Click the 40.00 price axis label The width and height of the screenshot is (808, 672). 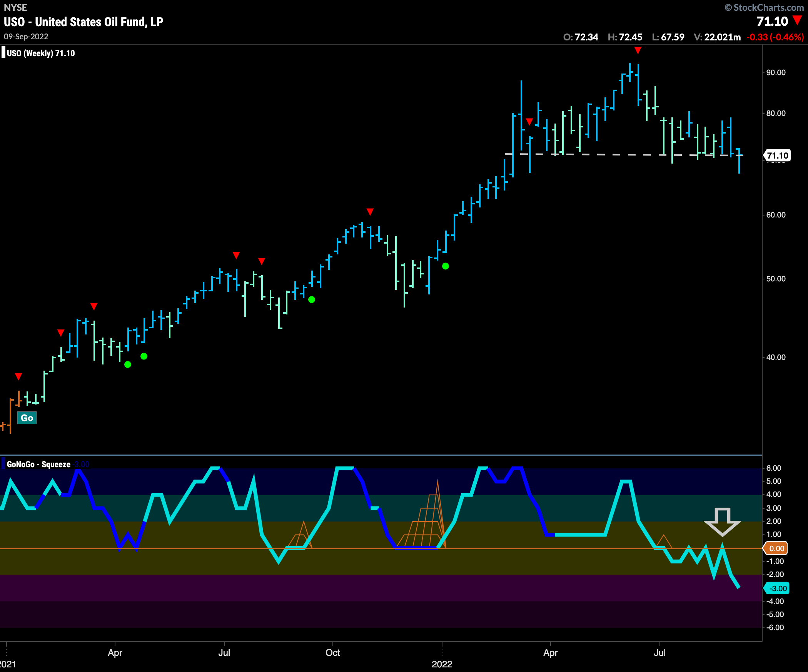pyautogui.click(x=776, y=357)
